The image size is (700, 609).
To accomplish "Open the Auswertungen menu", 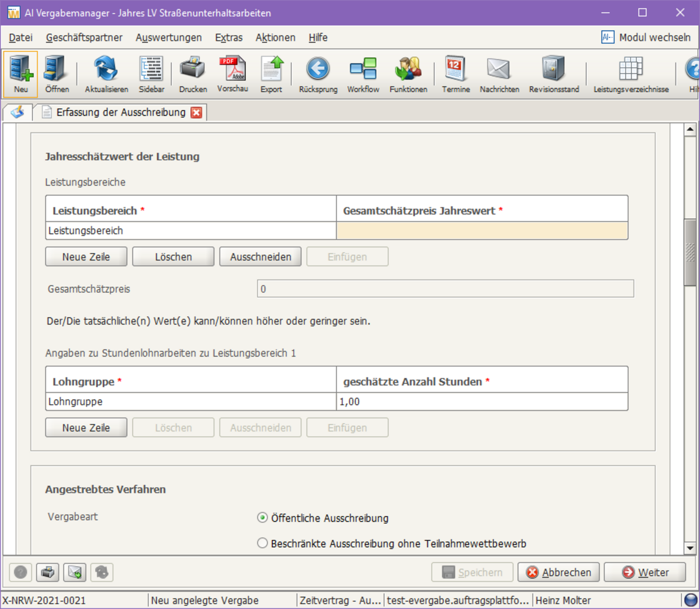I will [x=169, y=37].
